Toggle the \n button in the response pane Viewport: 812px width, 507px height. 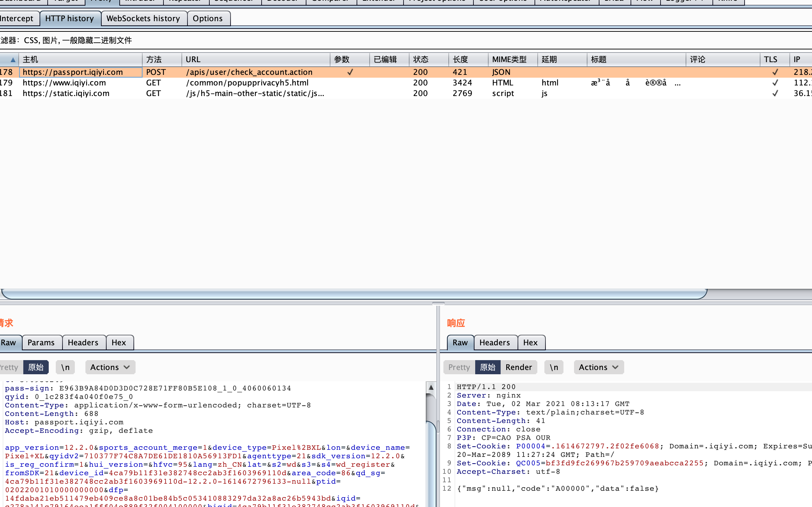554,367
